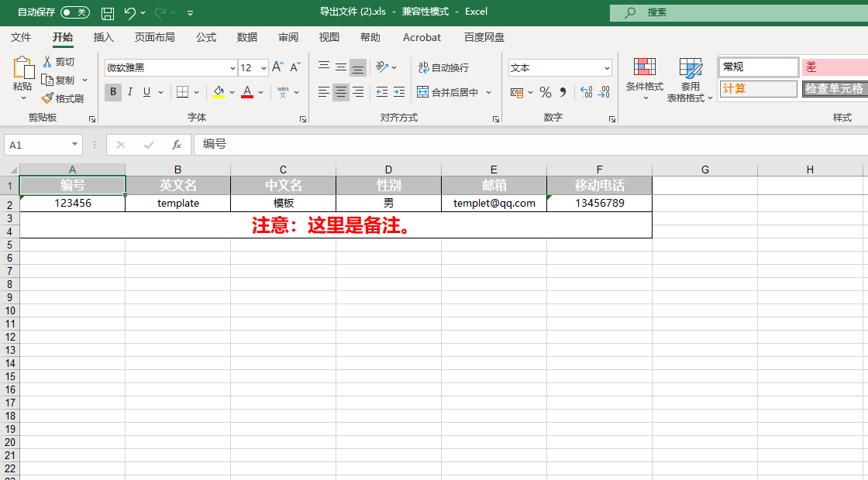Click the Comma Style icon
This screenshot has width=868, height=480.
[x=563, y=92]
